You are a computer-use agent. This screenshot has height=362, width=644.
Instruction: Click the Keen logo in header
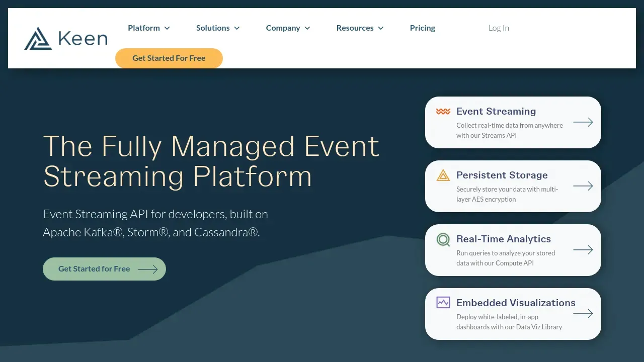coord(66,39)
